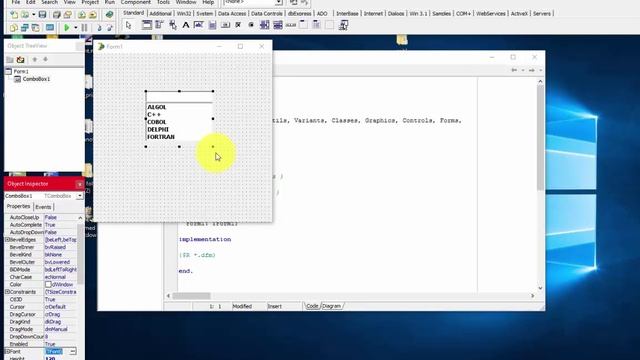
Task: Open the Project menu
Action: [x=90, y=2]
